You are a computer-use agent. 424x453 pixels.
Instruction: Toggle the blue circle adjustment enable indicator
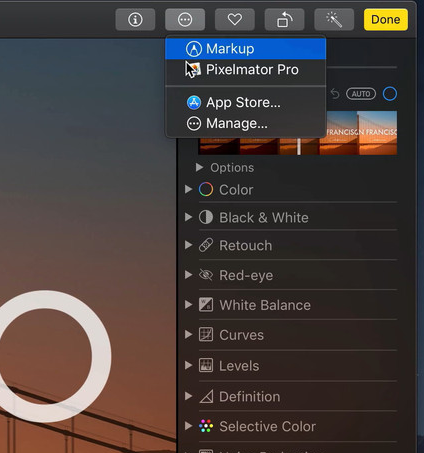(390, 94)
